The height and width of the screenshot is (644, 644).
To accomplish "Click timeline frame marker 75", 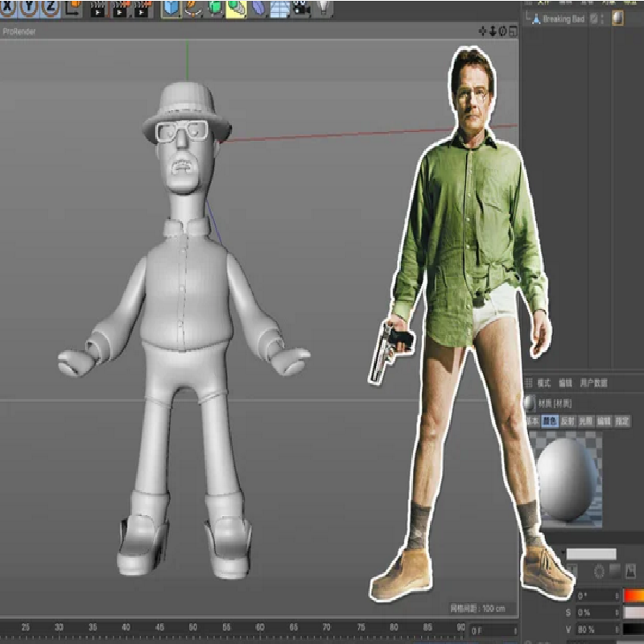I will coord(361,627).
